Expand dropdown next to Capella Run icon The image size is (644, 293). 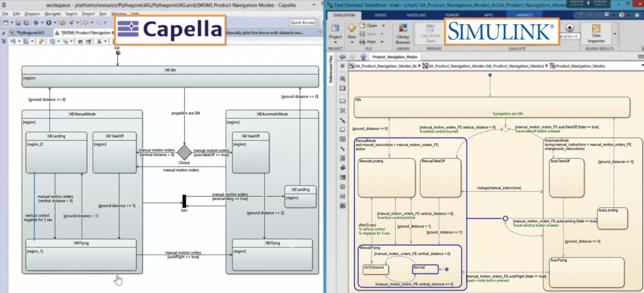point(55,23)
